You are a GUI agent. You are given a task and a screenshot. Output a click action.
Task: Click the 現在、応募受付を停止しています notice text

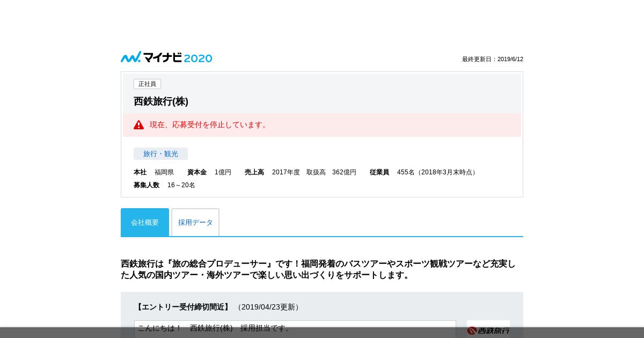(209, 125)
